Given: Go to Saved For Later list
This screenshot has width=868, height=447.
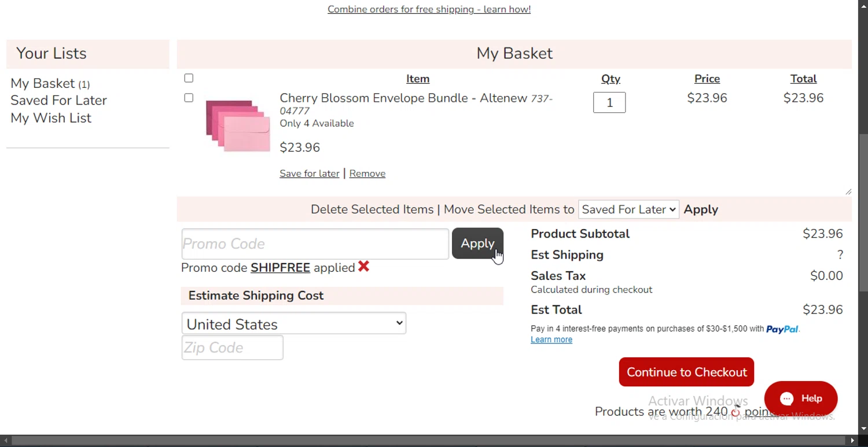Looking at the screenshot, I should click(58, 100).
